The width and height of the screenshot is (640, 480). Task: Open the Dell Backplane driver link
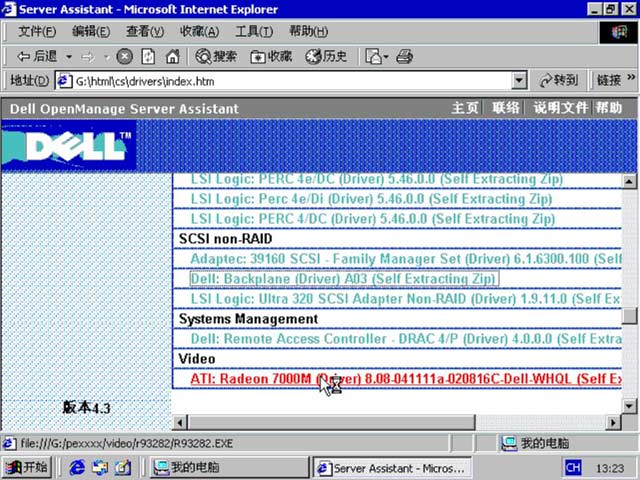[x=344, y=279]
